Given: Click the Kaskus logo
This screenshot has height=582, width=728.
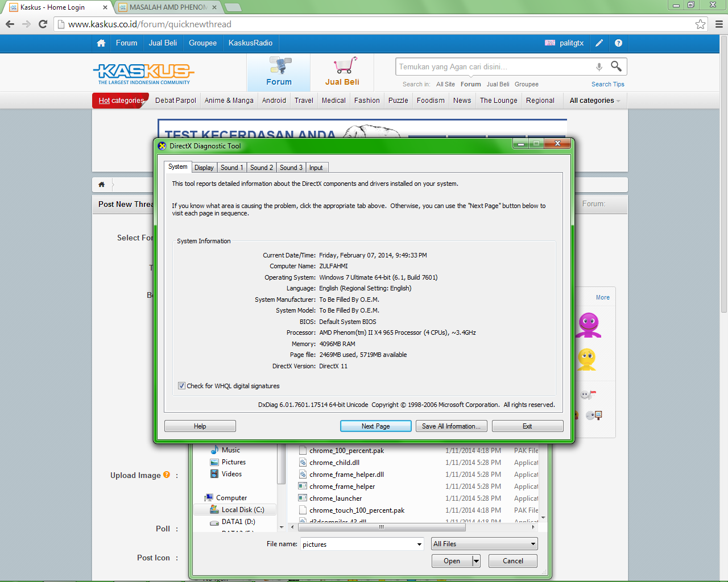Looking at the screenshot, I should (144, 74).
